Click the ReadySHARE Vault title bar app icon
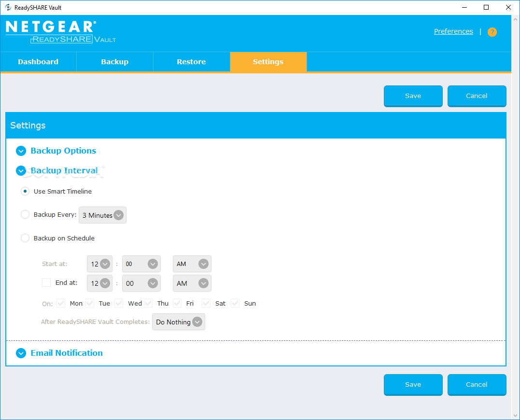520x420 pixels. coord(8,7)
